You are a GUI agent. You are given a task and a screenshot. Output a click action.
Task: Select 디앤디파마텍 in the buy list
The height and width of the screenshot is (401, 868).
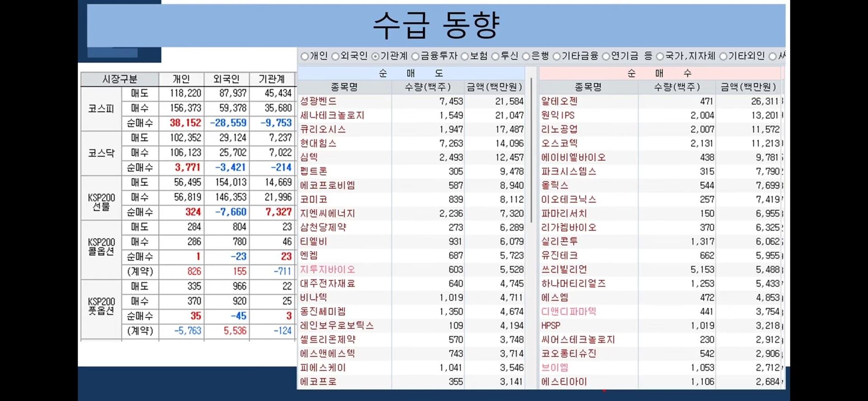pyautogui.click(x=569, y=312)
